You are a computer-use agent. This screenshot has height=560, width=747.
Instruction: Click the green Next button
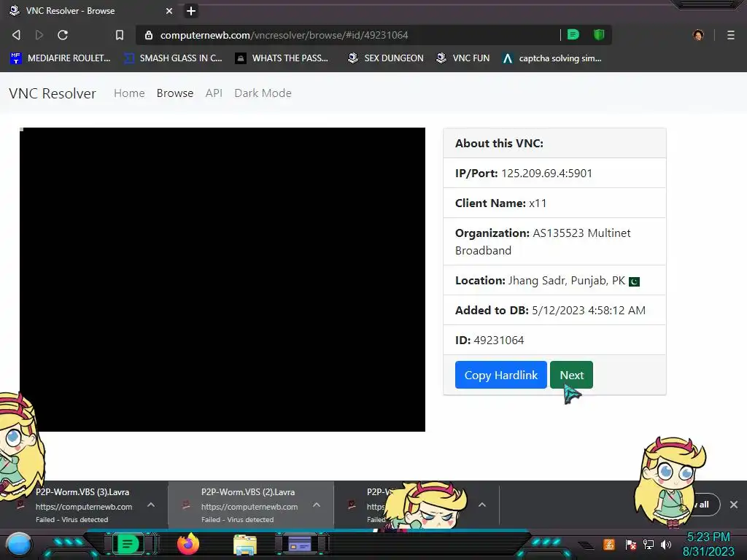click(x=571, y=375)
